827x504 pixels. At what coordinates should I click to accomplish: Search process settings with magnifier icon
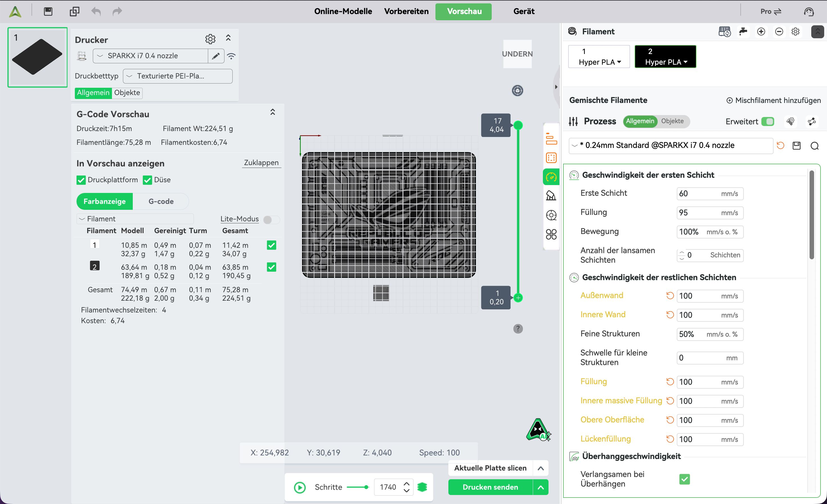815,146
